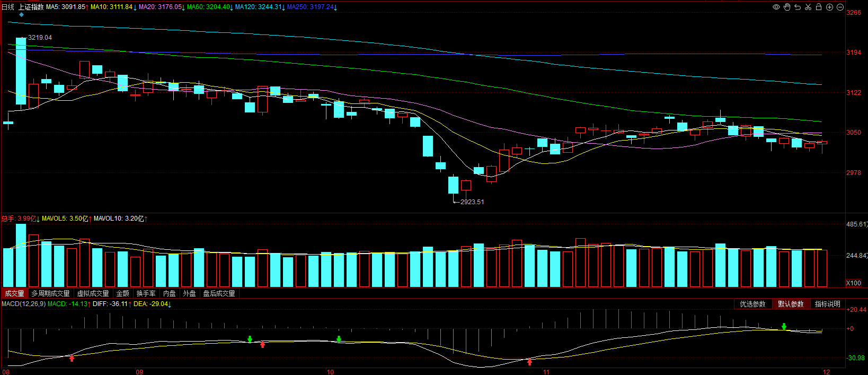The height and width of the screenshot is (375, 868).
Task: Open MACD(12,26,9) indicator parameters
Action: [x=23, y=304]
